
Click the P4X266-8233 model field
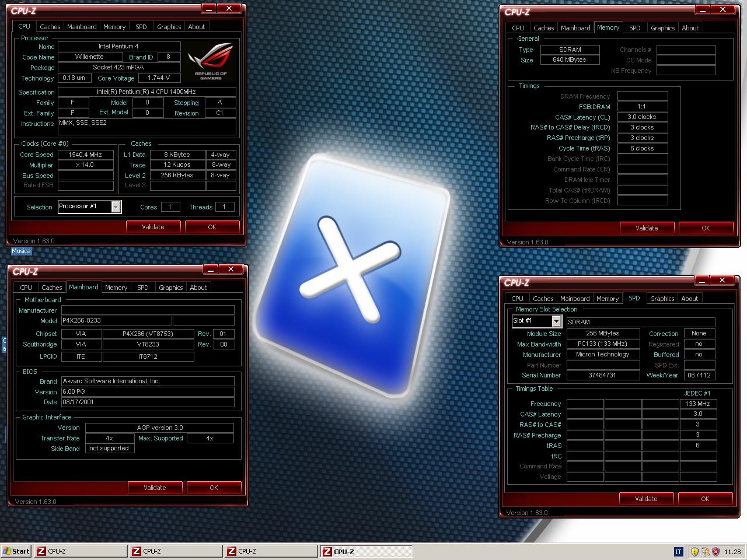[x=117, y=321]
